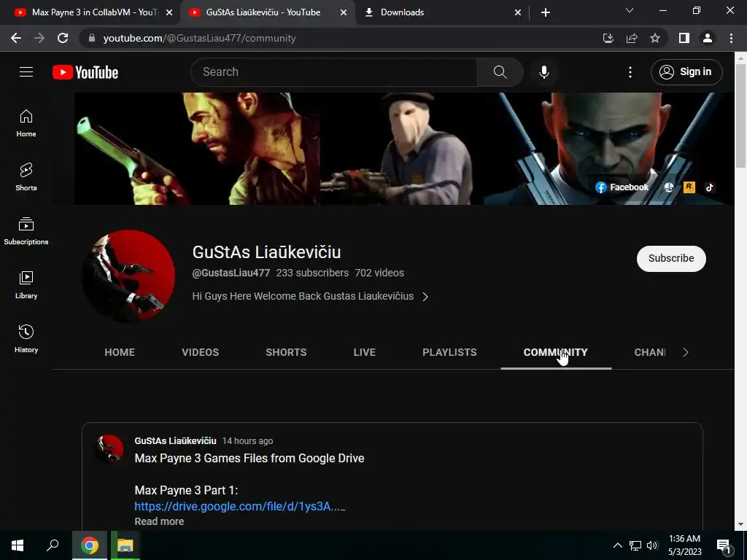Open the TikTok banner link icon
Image resolution: width=747 pixels, height=560 pixels.
point(710,187)
